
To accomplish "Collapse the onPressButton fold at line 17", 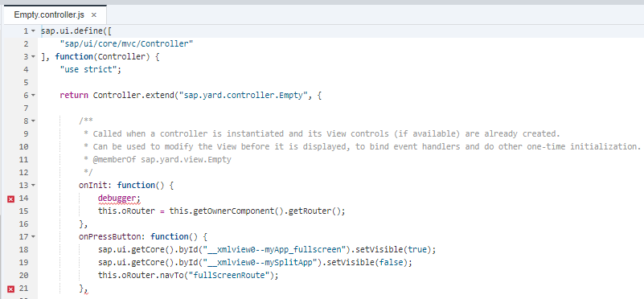I will tap(33, 236).
